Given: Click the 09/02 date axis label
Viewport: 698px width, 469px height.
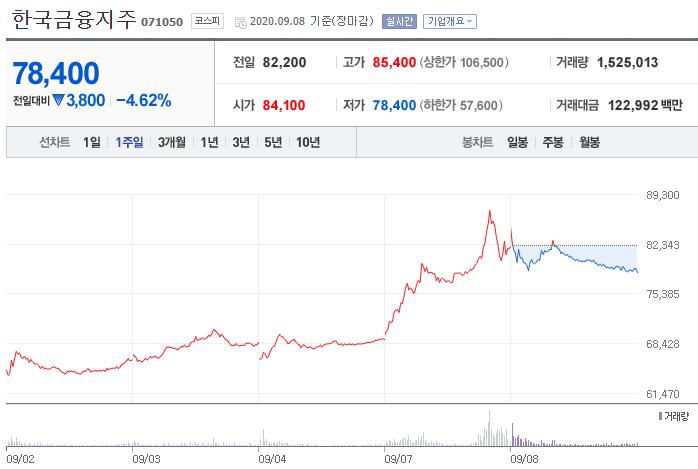Looking at the screenshot, I should 20,459.
